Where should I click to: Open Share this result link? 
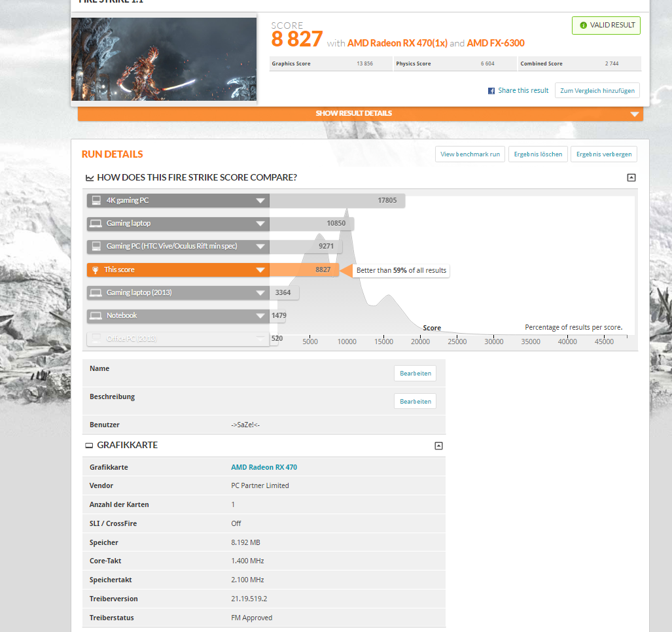[523, 90]
